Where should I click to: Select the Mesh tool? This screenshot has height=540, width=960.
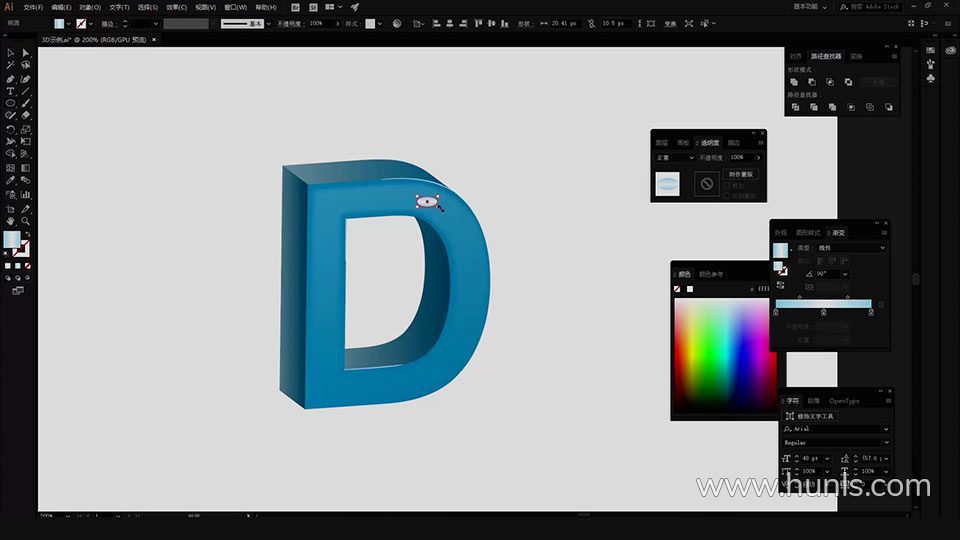coord(10,168)
